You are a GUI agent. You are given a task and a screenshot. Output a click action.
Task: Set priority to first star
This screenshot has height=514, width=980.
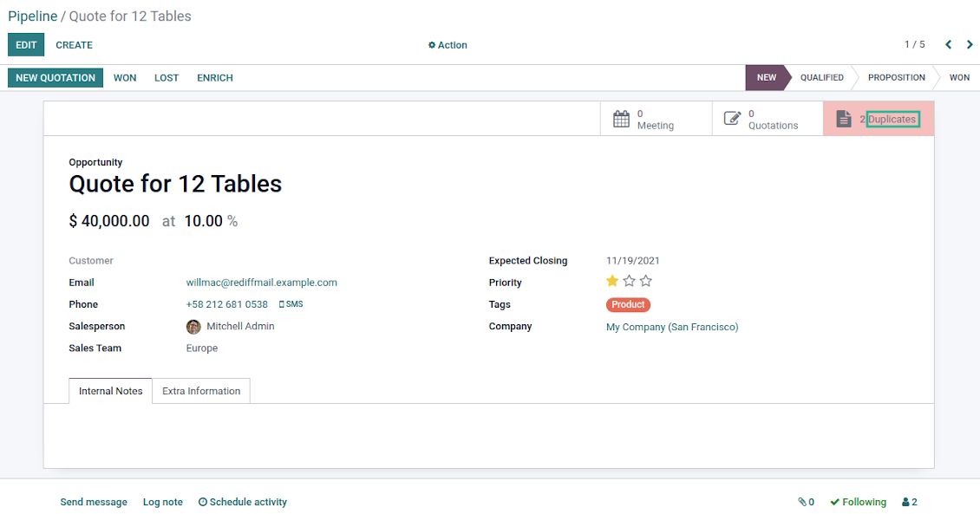[612, 281]
